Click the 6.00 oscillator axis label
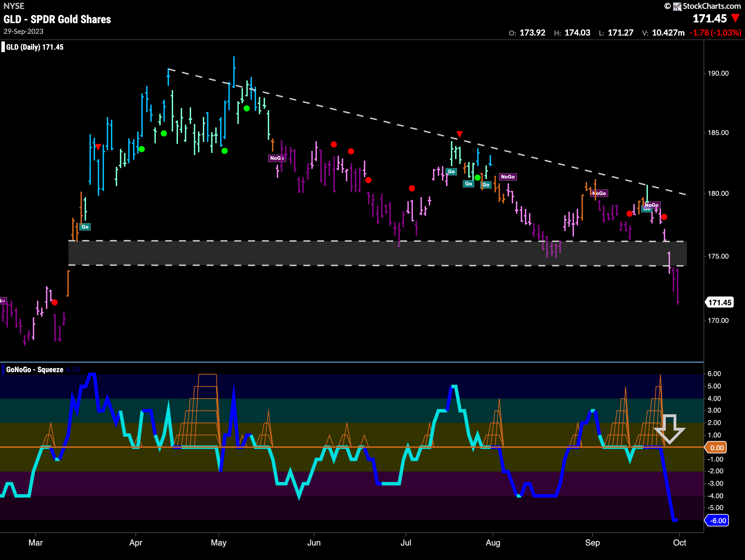The image size is (745, 560). (x=714, y=374)
